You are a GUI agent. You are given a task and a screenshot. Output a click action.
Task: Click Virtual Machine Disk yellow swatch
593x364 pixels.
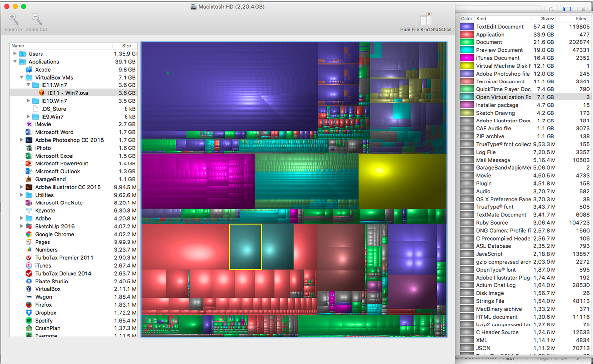466,66
